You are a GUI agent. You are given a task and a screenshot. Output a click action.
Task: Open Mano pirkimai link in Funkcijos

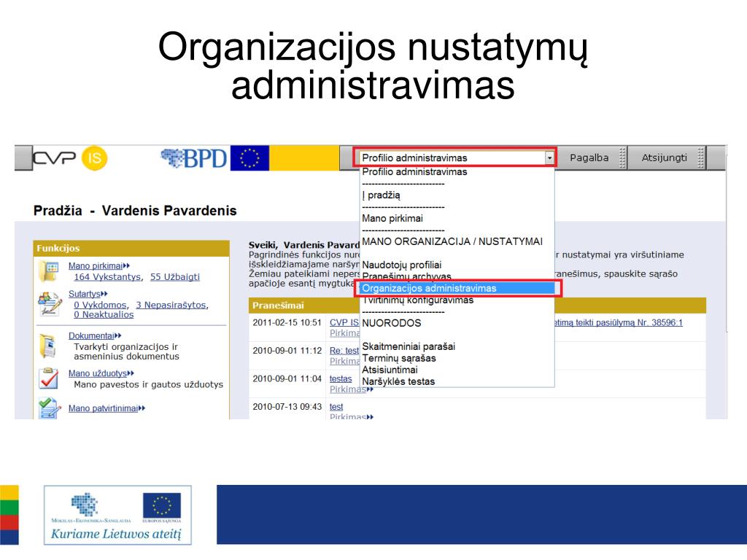coord(99,266)
